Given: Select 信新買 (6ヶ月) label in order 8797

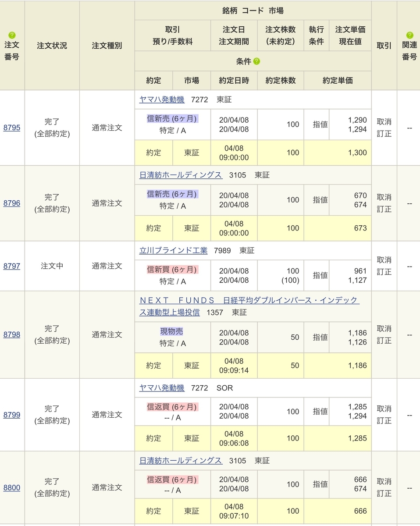Looking at the screenshot, I should coord(172,270).
